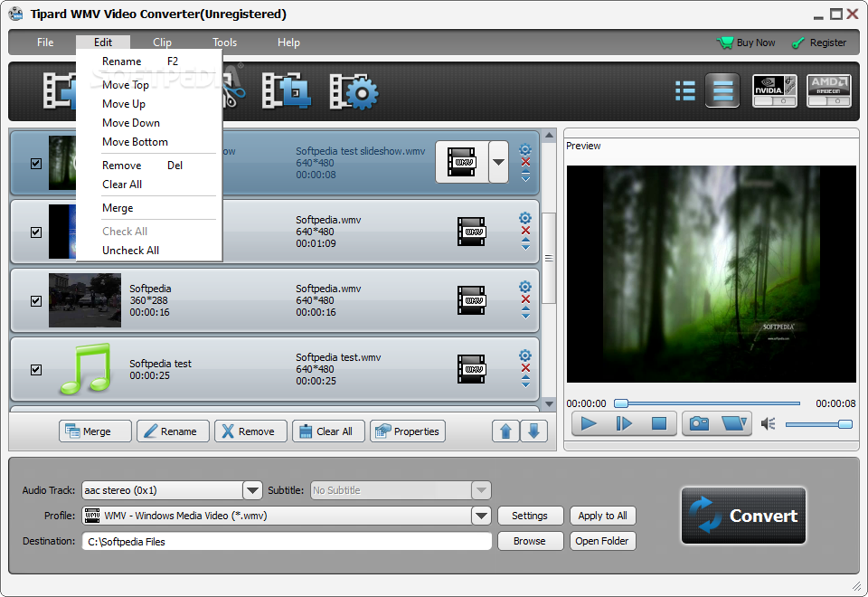Open the Tools menu
This screenshot has height=597, width=868.
[x=225, y=43]
